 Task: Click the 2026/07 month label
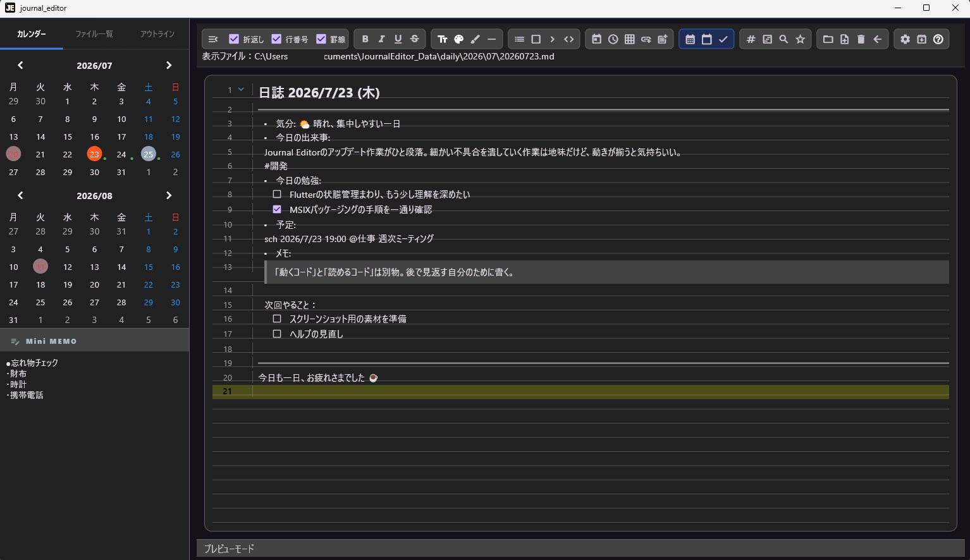94,65
